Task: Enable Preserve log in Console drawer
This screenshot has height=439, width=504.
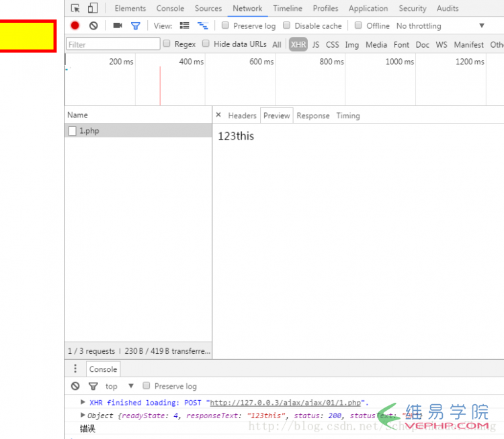Action: (146, 386)
